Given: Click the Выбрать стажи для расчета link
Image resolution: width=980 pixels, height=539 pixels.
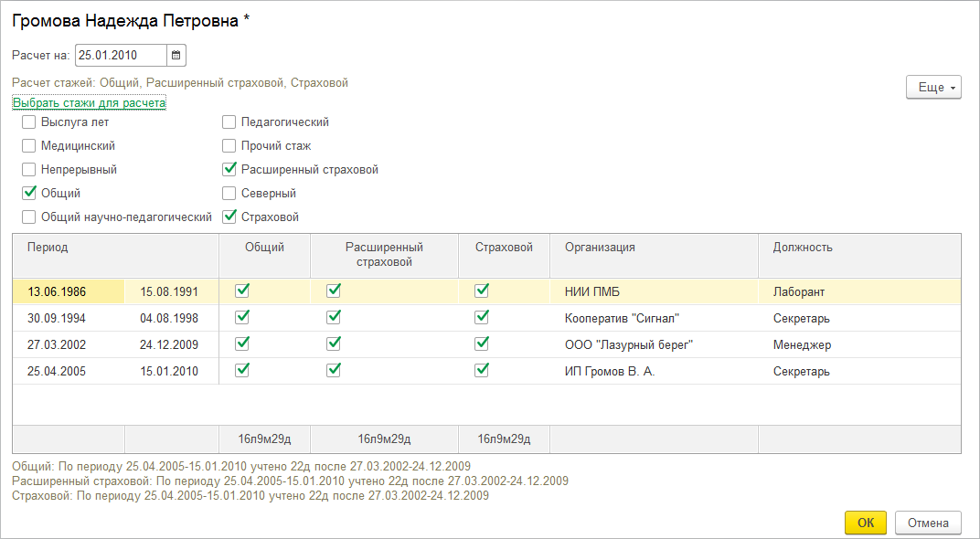Looking at the screenshot, I should coord(89,103).
